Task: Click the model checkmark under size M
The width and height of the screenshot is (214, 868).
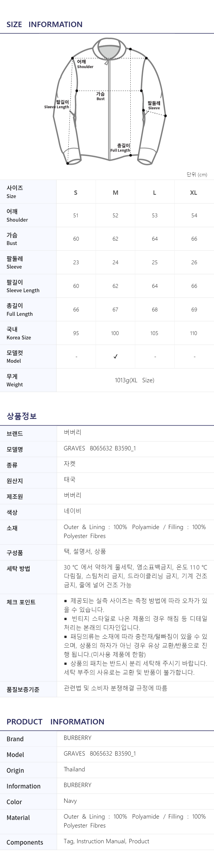Action: [x=115, y=357]
